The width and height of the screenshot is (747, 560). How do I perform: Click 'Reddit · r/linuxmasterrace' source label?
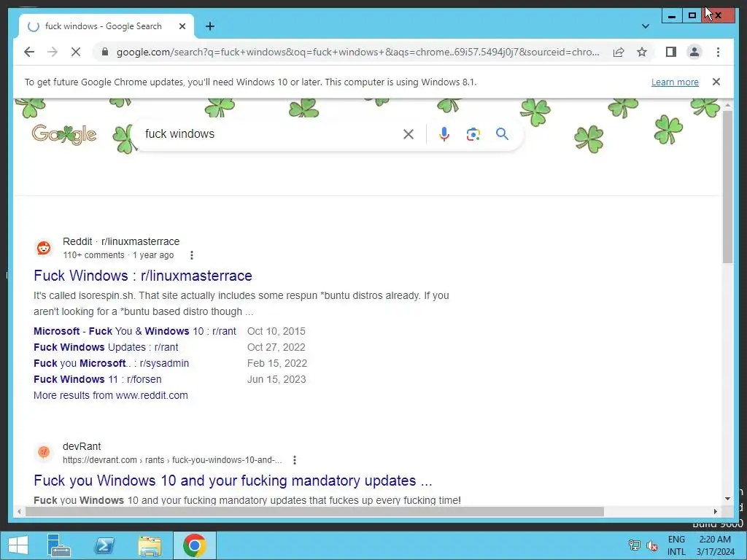click(121, 241)
